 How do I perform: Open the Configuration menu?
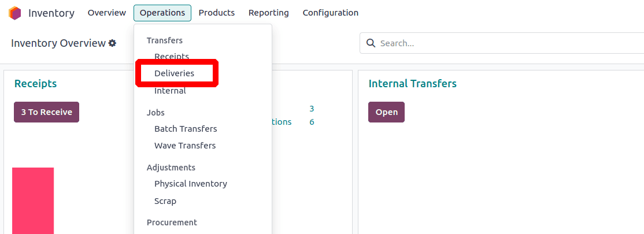(331, 13)
